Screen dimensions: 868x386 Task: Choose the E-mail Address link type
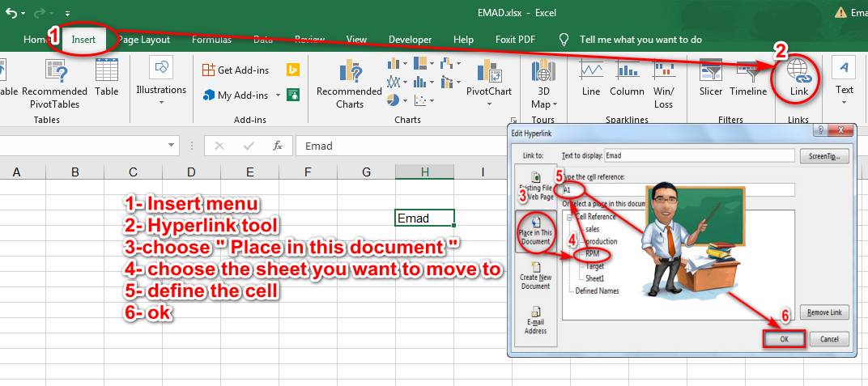point(534,320)
